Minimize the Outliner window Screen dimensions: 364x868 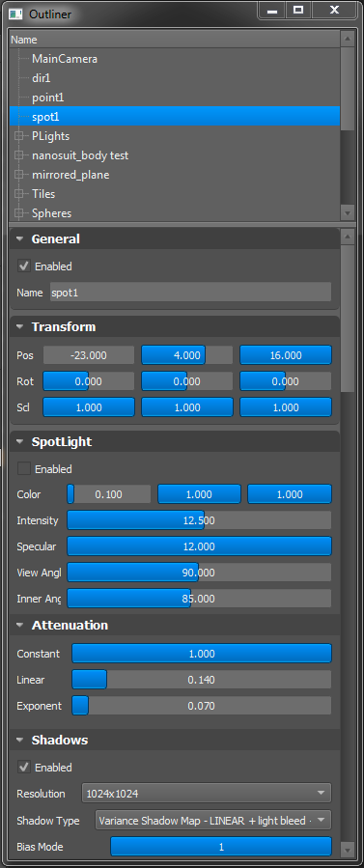[x=271, y=10]
